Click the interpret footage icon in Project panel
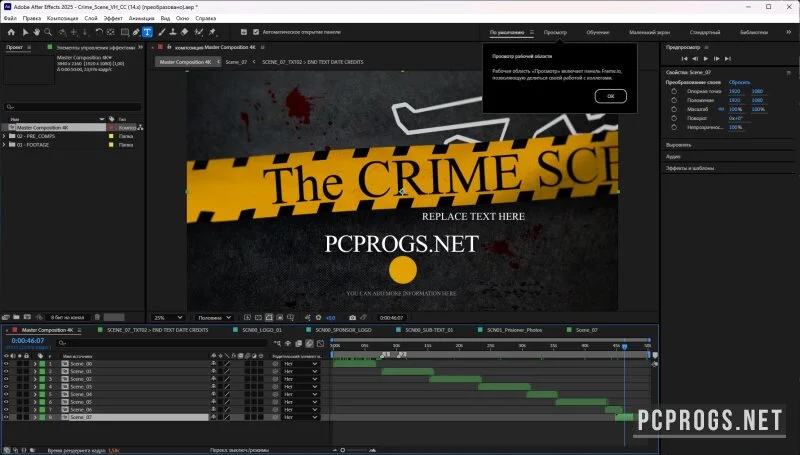This screenshot has width=800, height=455. point(6,317)
